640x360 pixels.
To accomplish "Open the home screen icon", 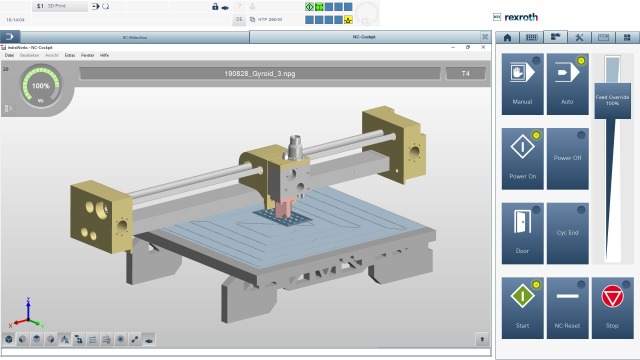I will [x=507, y=38].
